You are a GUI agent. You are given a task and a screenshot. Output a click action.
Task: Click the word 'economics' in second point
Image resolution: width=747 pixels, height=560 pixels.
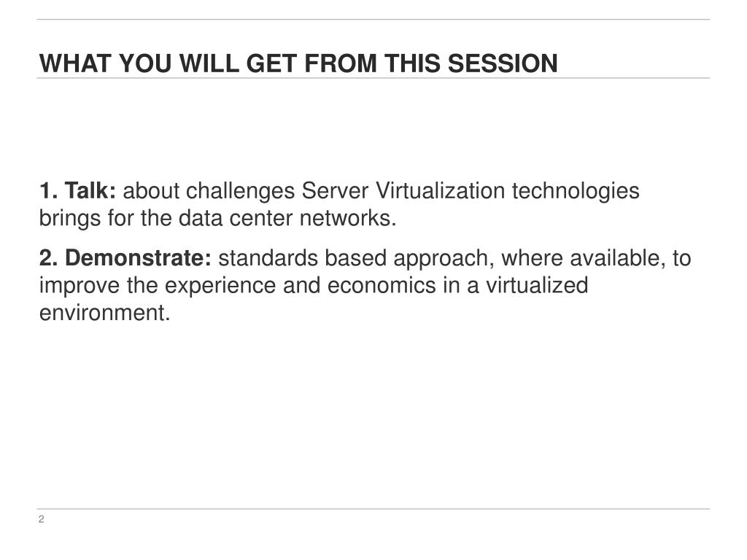point(382,285)
